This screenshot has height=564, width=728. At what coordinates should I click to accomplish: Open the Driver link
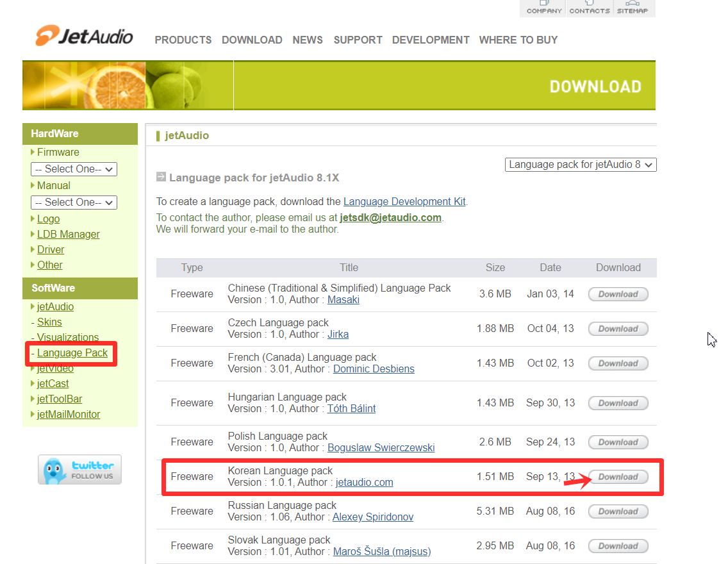pos(51,249)
